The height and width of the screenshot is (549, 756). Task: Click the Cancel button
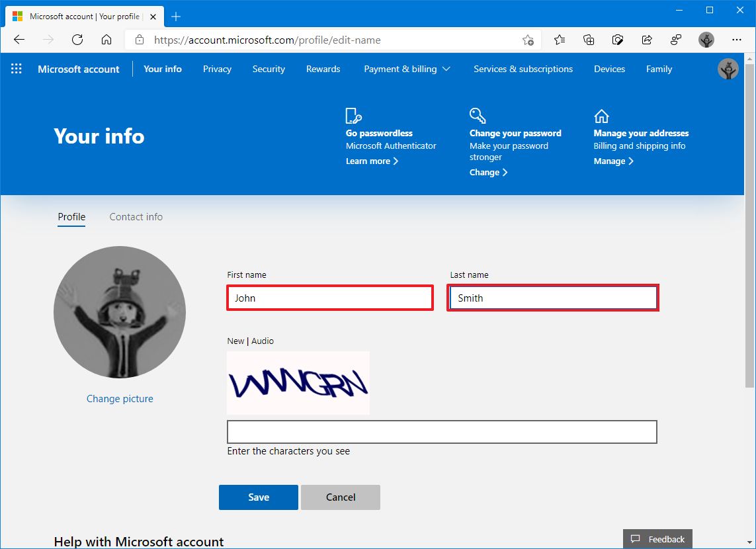[341, 497]
